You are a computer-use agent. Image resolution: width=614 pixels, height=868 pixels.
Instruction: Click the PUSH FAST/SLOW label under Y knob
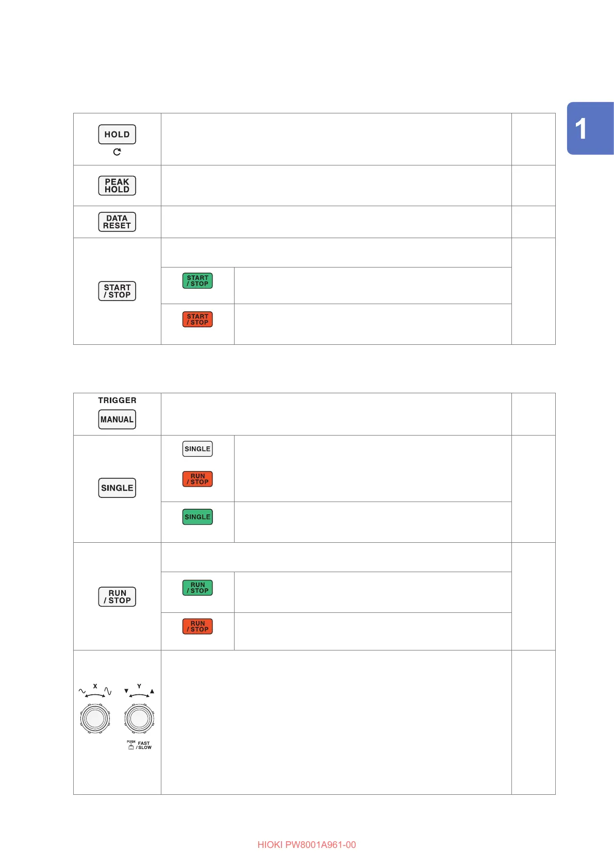coord(139,745)
